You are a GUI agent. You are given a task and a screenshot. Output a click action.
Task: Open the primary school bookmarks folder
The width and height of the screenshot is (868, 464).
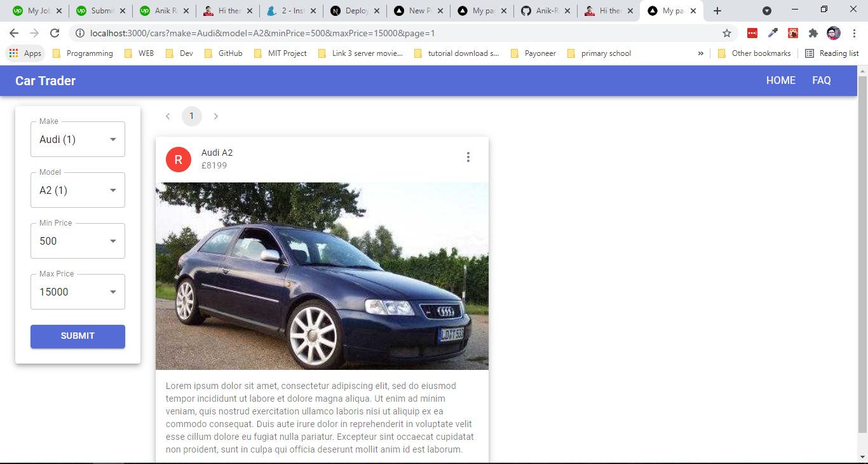(599, 53)
